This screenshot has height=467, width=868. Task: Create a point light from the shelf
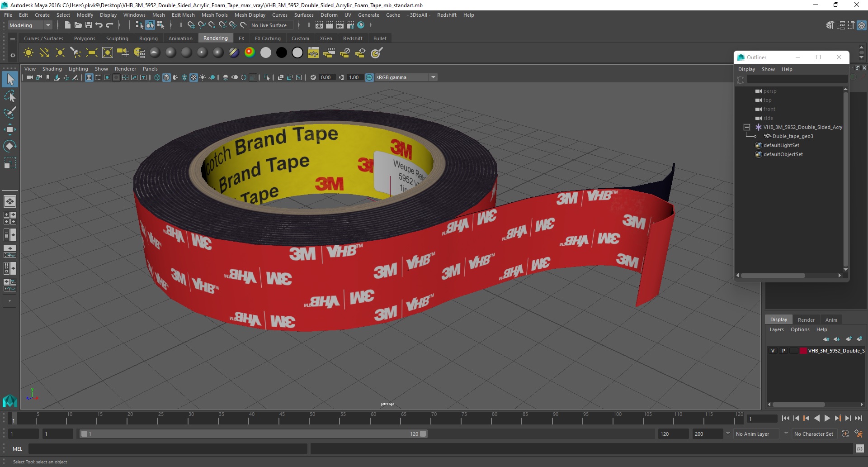click(60, 53)
